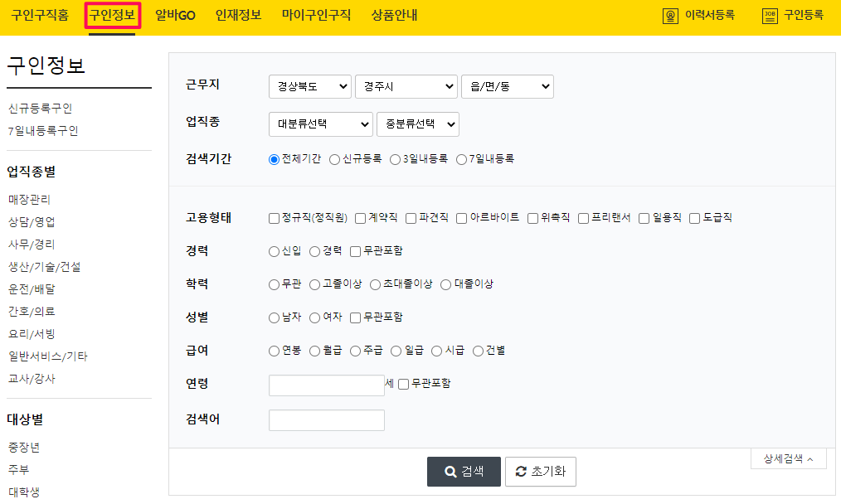Open the 매장관리 job category link
The height and width of the screenshot is (504, 841).
point(30,200)
